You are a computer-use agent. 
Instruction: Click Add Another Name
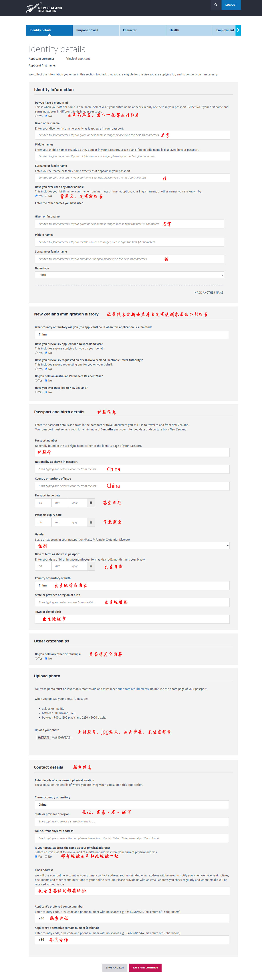point(209,292)
